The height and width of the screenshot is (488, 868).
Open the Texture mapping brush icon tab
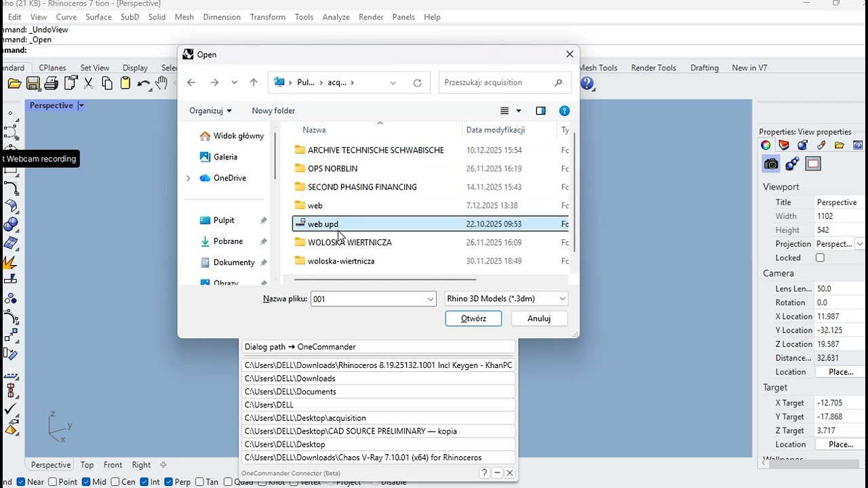click(821, 145)
